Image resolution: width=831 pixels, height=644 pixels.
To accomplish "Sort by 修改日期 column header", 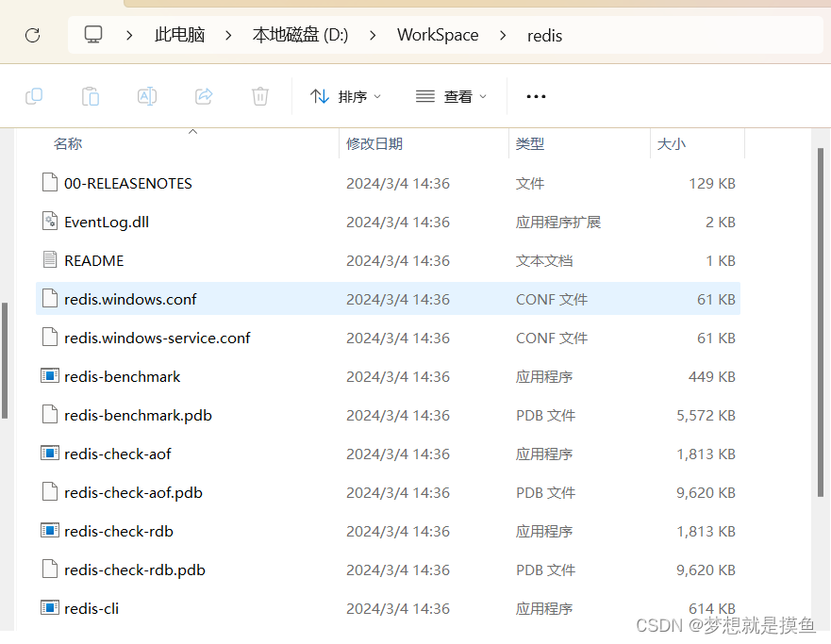I will (x=374, y=143).
